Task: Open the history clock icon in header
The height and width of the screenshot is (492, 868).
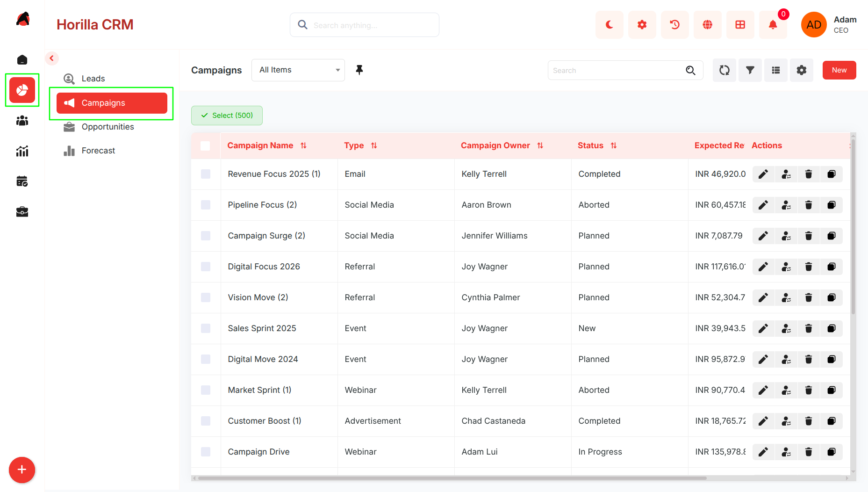Action: 674,25
